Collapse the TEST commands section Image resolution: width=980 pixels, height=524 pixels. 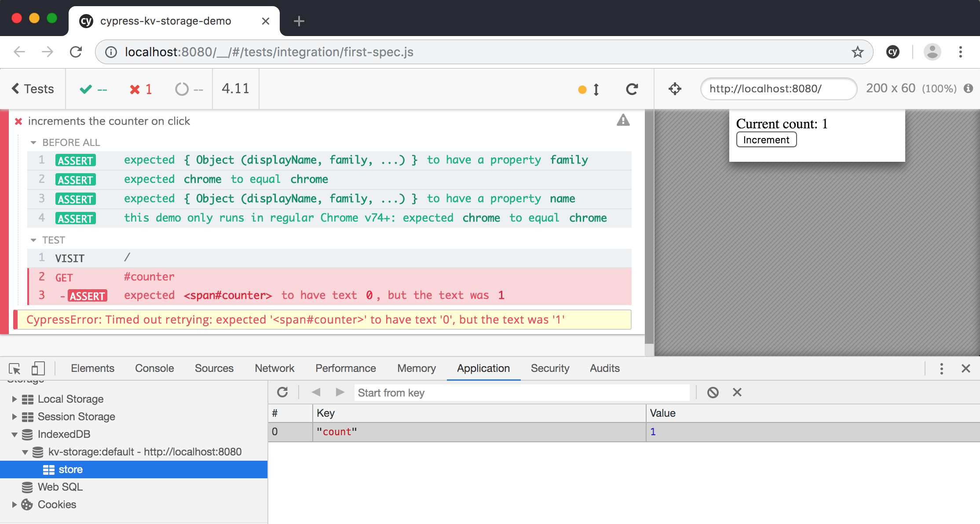[33, 240]
